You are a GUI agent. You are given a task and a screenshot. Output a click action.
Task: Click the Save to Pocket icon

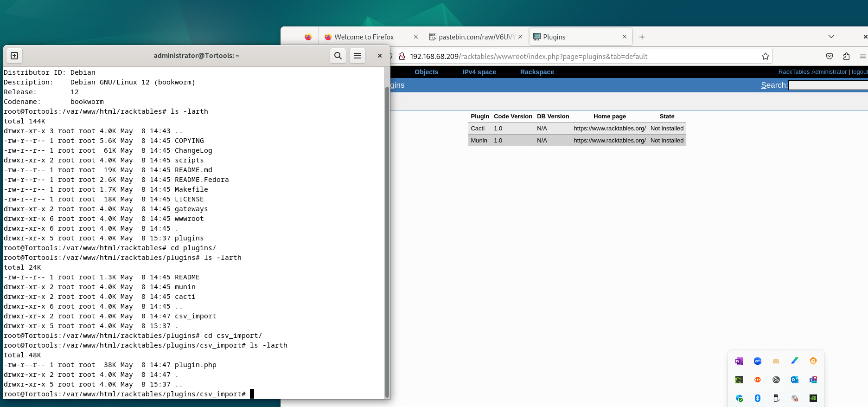[x=830, y=56]
